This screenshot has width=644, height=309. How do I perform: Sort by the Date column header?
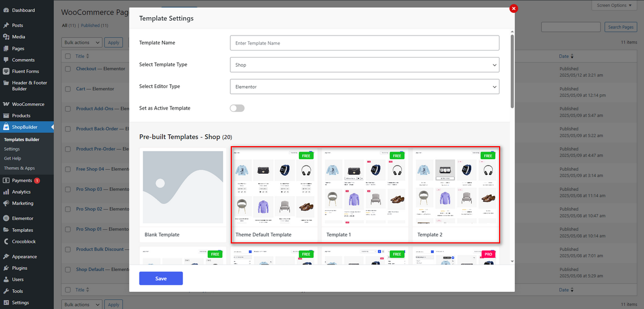pyautogui.click(x=566, y=56)
